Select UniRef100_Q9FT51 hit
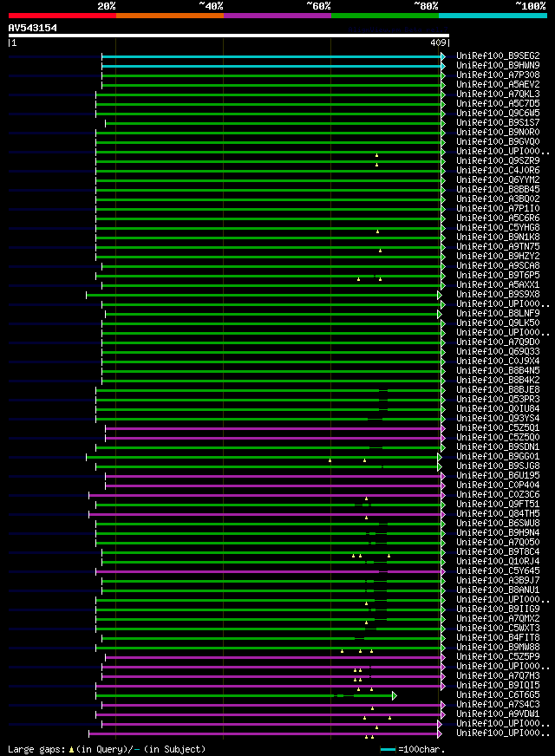Image resolution: width=555 pixels, height=756 pixels. click(x=498, y=504)
